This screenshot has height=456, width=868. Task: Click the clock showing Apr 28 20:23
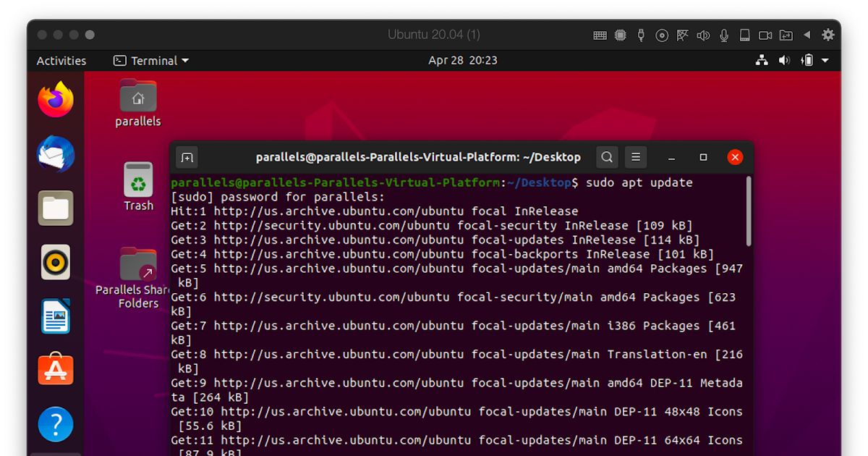tap(463, 60)
